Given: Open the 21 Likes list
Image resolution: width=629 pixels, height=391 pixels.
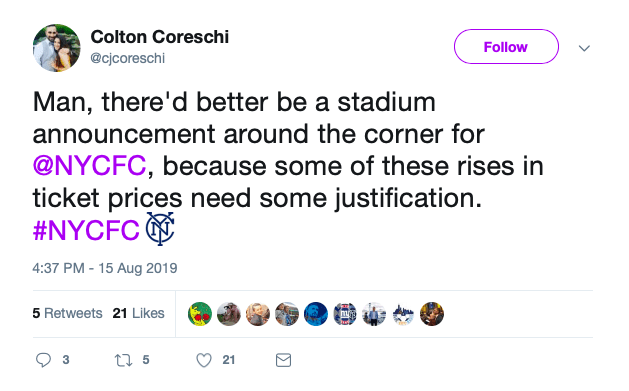Looking at the screenshot, I should pyautogui.click(x=138, y=313).
